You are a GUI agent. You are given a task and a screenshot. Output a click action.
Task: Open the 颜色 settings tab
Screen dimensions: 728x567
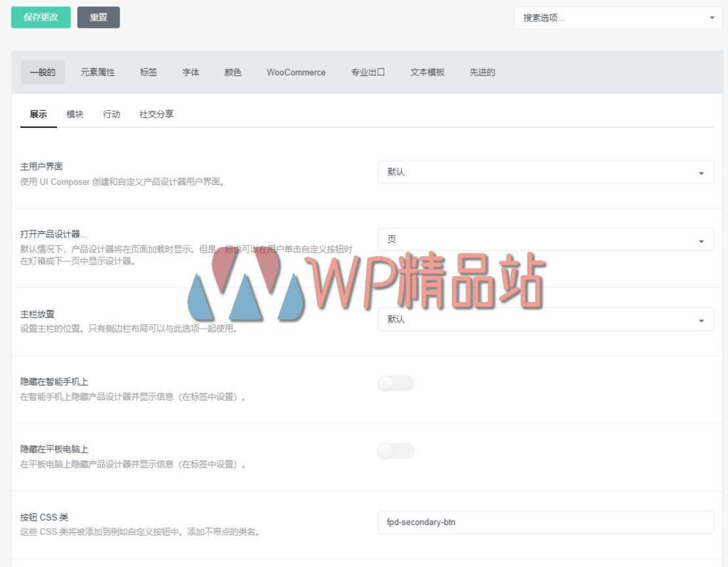click(x=232, y=72)
